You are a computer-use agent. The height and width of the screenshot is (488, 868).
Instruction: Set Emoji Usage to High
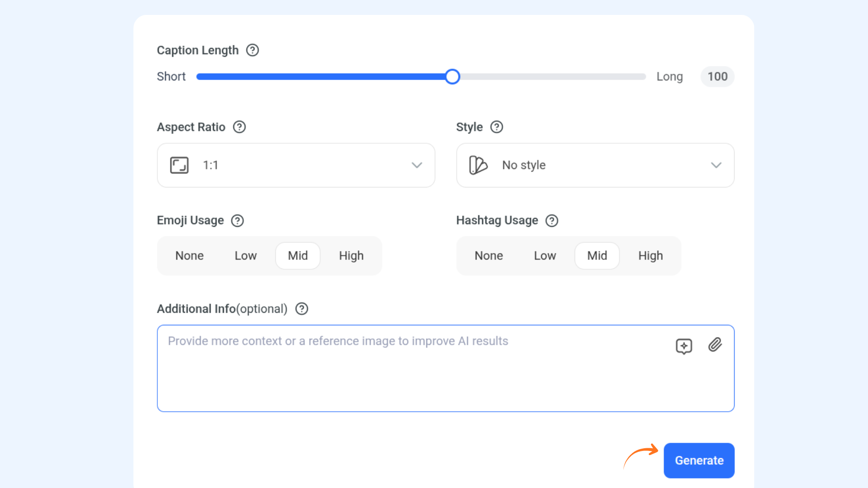coord(351,256)
